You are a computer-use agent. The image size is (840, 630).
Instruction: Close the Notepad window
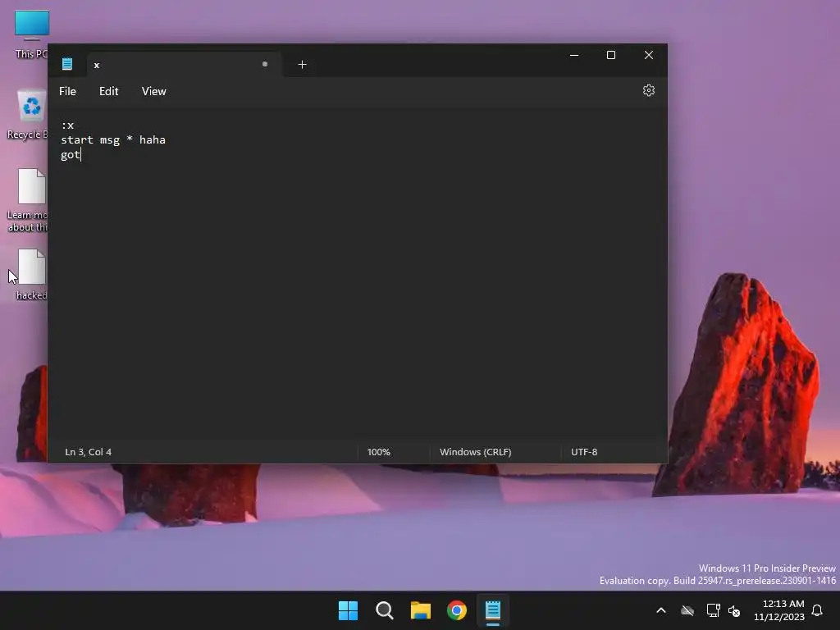[649, 55]
